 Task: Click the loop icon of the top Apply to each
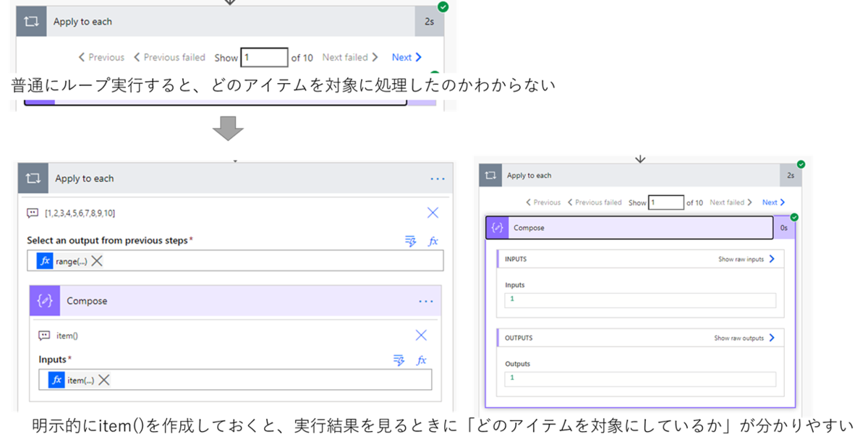coord(32,22)
